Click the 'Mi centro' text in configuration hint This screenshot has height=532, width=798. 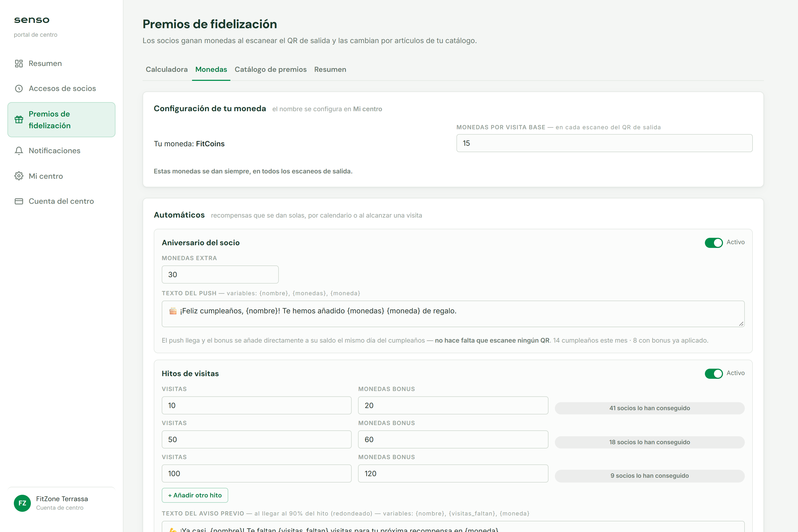(x=367, y=109)
